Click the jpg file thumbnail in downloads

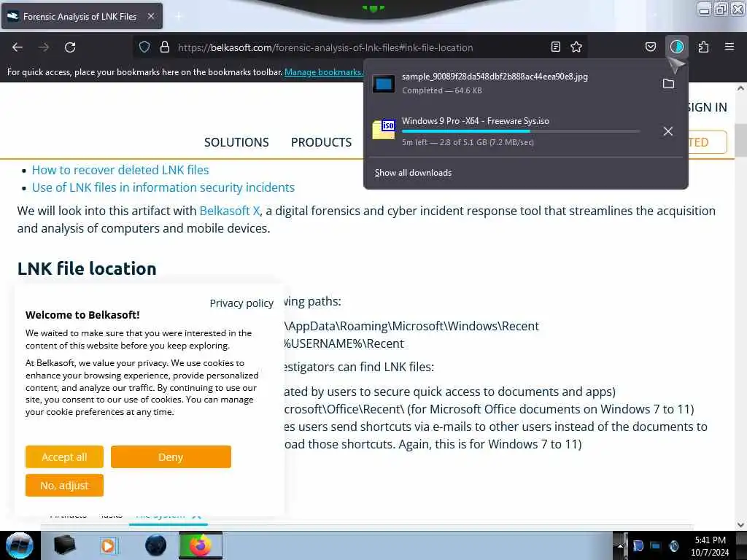click(x=384, y=84)
